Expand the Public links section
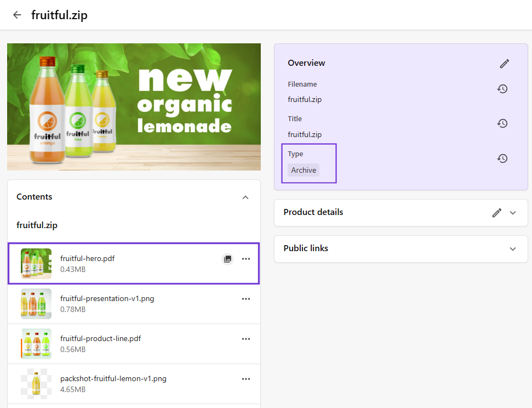Image resolution: width=532 pixels, height=408 pixels. pyautogui.click(x=513, y=249)
